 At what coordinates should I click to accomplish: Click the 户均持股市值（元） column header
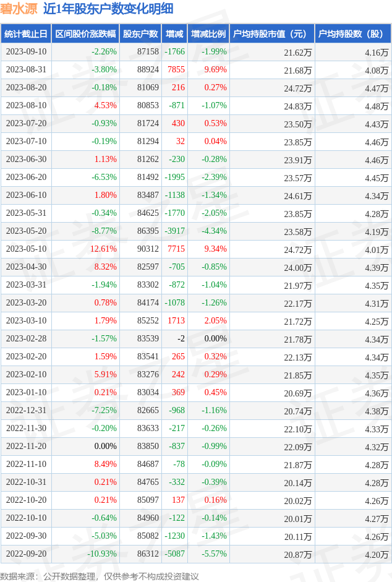272,34
